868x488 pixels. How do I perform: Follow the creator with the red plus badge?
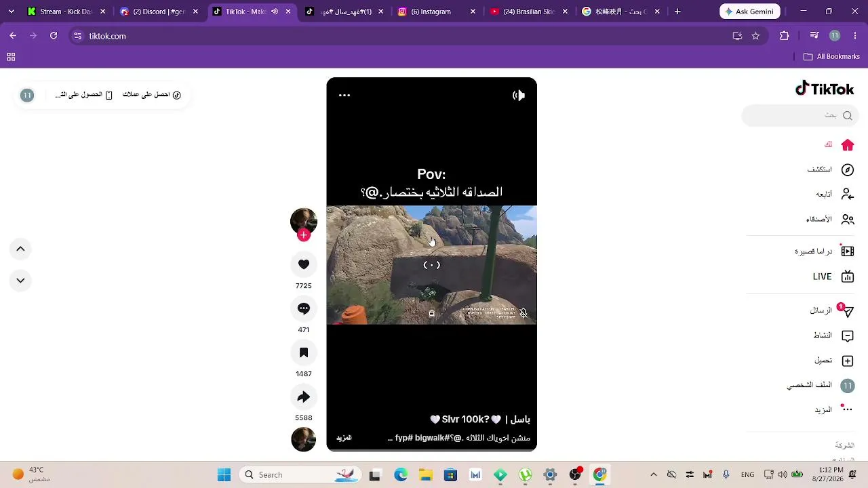point(304,235)
